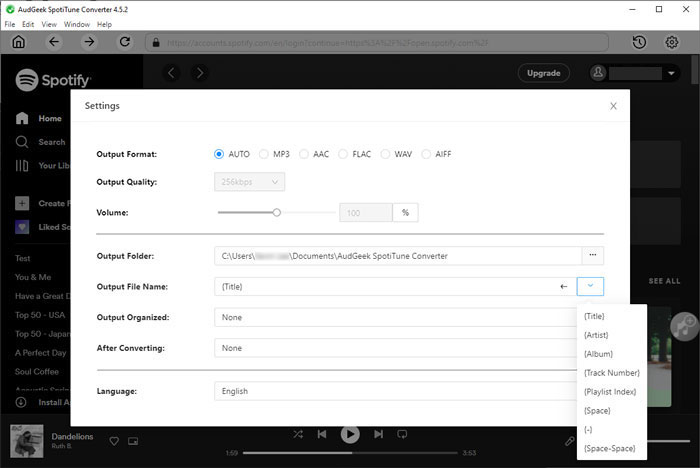Reload the page with refresh icon
The height and width of the screenshot is (468, 700).
(125, 42)
